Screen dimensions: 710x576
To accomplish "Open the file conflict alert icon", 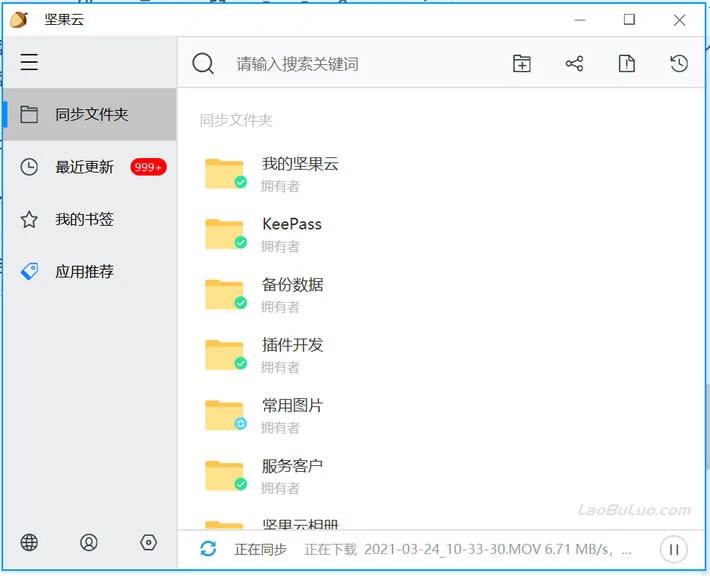I will [x=627, y=63].
